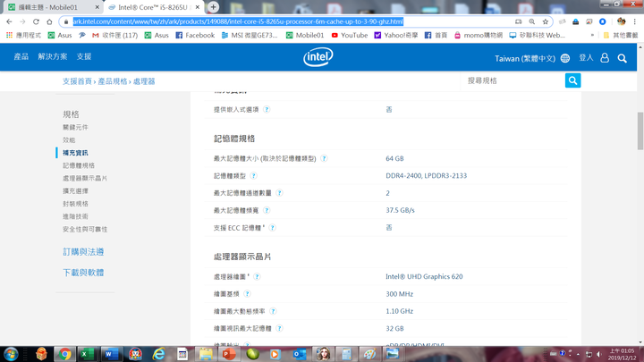Click in the 搜尋規格 search field
The height and width of the screenshot is (362, 644).
tap(513, 80)
